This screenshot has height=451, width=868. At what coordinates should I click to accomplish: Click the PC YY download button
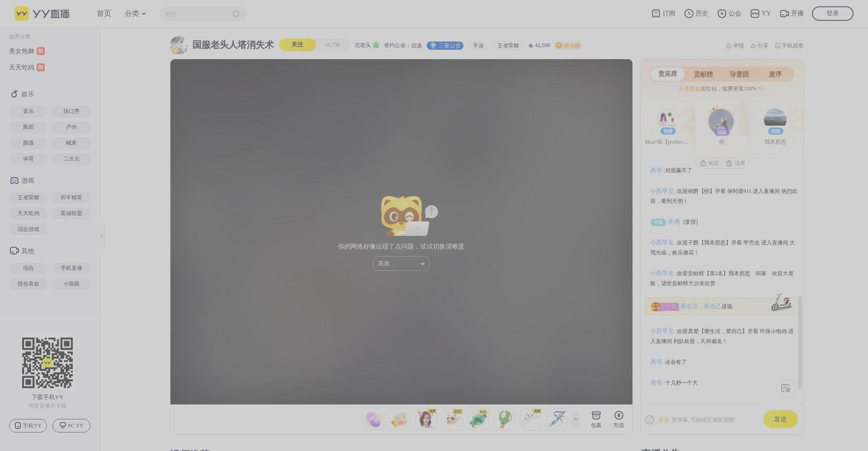pyautogui.click(x=71, y=426)
